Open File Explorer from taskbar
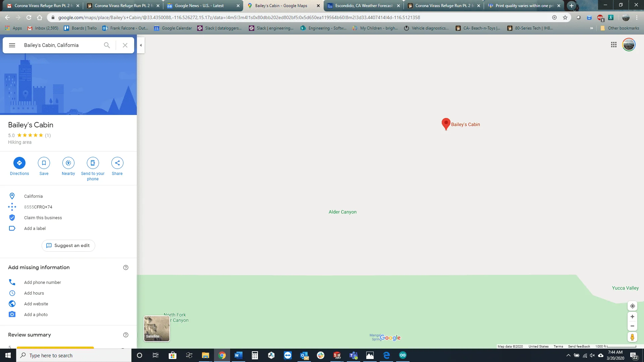Viewport: 644px width, 362px height. (205, 355)
